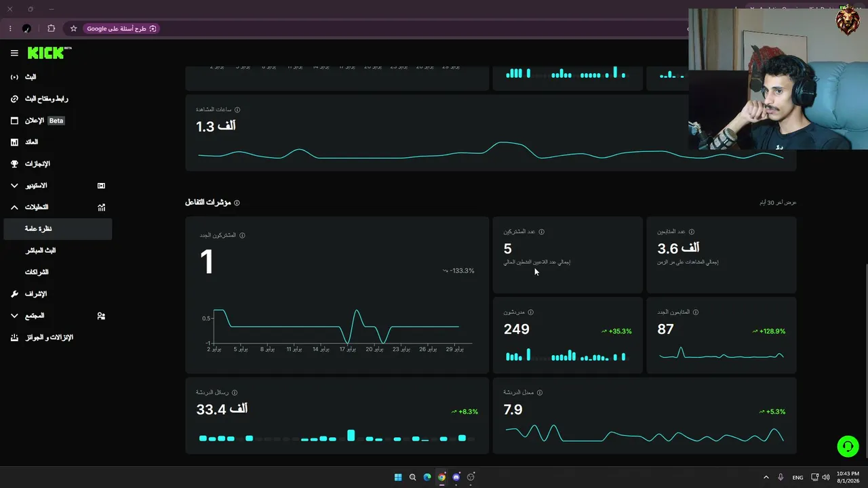
Task: Click عرض آخر 30 أيام label
Action: click(778, 203)
